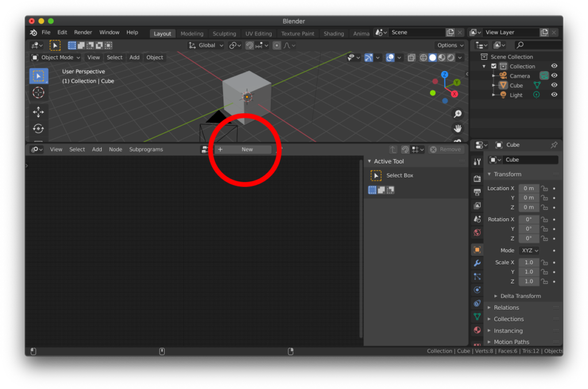
Task: Select the Cursor tool in the viewport toolbar
Action: 38,93
